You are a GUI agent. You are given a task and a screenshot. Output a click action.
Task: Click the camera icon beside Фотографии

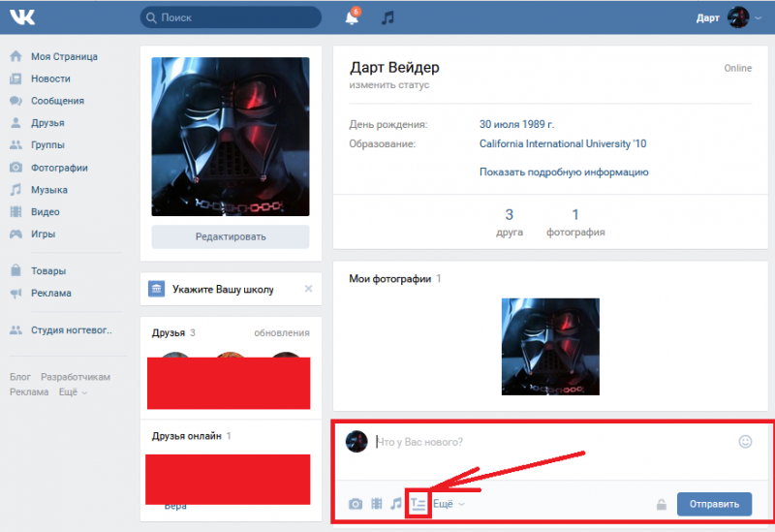pos(15,167)
